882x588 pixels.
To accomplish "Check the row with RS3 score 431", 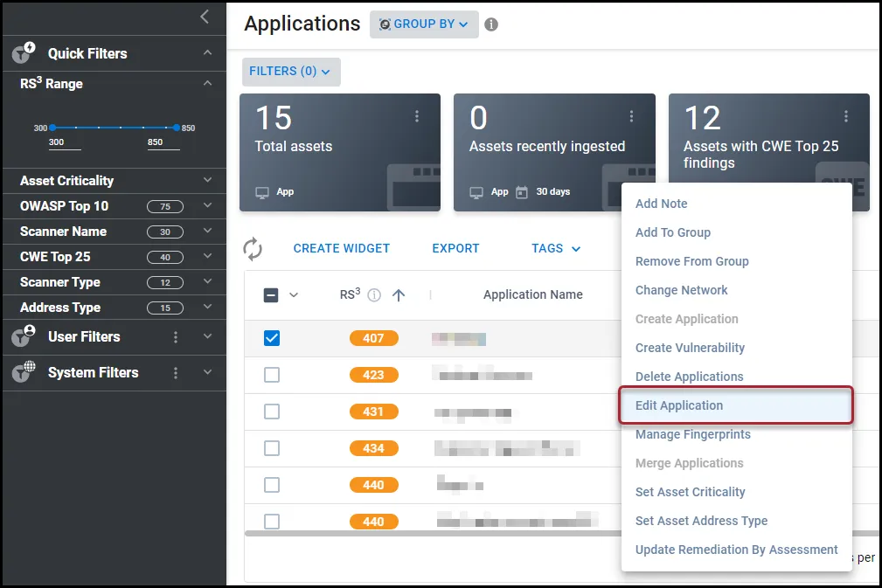I will pos(272,412).
